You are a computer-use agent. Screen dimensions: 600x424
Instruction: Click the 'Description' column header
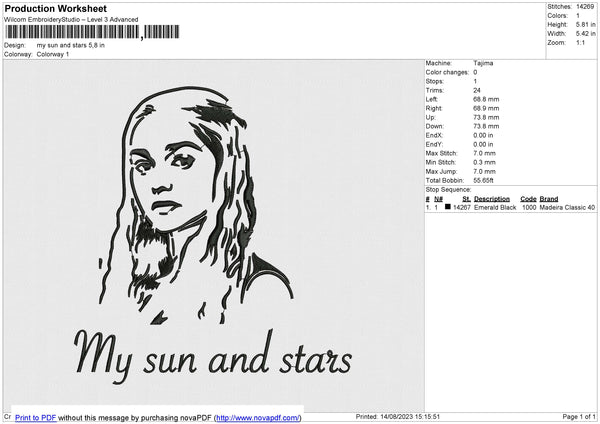(492, 199)
